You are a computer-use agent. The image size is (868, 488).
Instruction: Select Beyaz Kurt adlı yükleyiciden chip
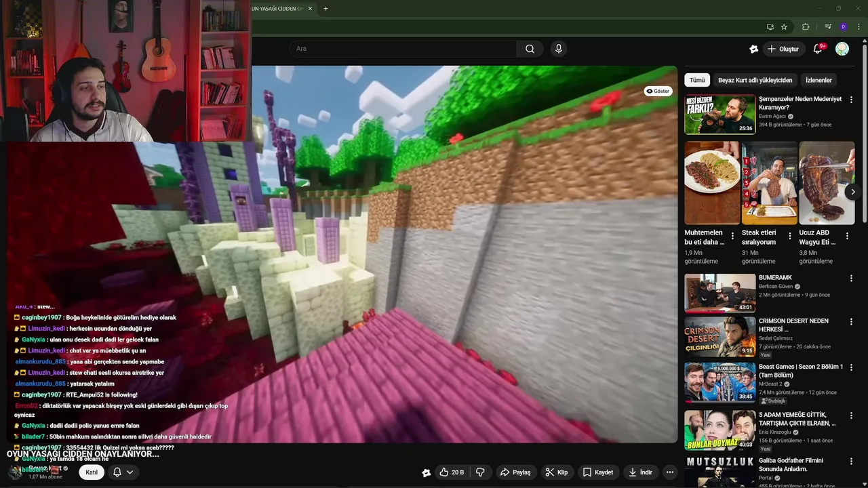pyautogui.click(x=755, y=80)
